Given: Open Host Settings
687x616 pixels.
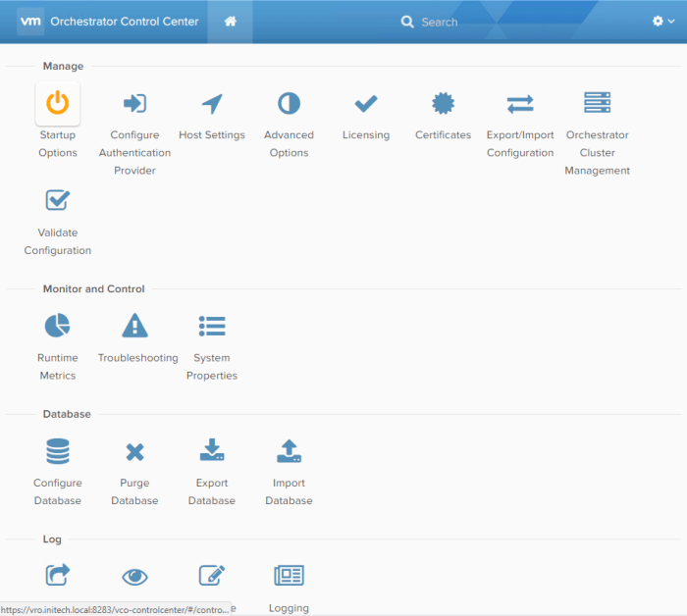Looking at the screenshot, I should 212,104.
